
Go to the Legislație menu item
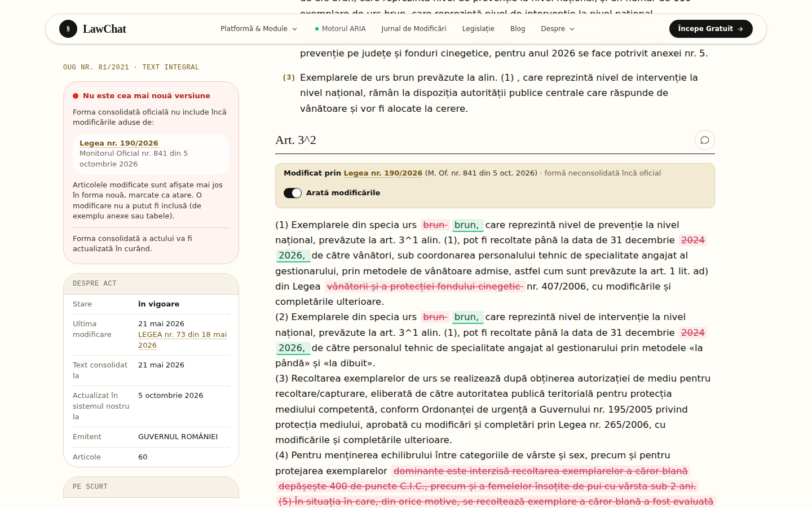[478, 29]
